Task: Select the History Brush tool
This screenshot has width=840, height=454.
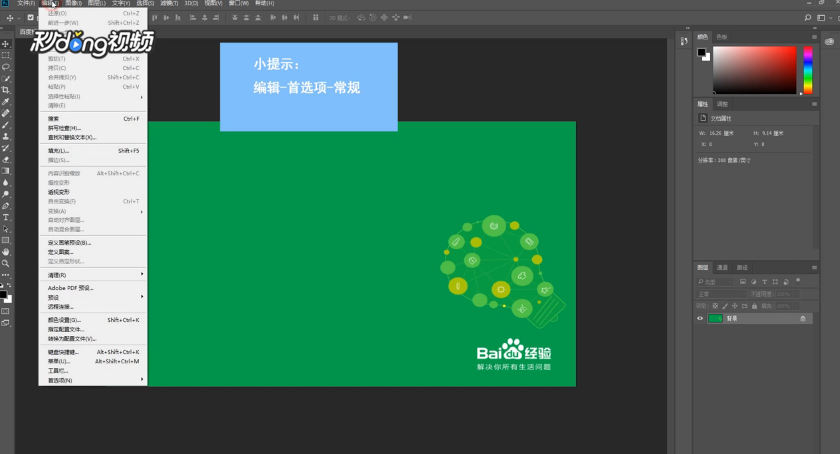Action: click(6, 148)
